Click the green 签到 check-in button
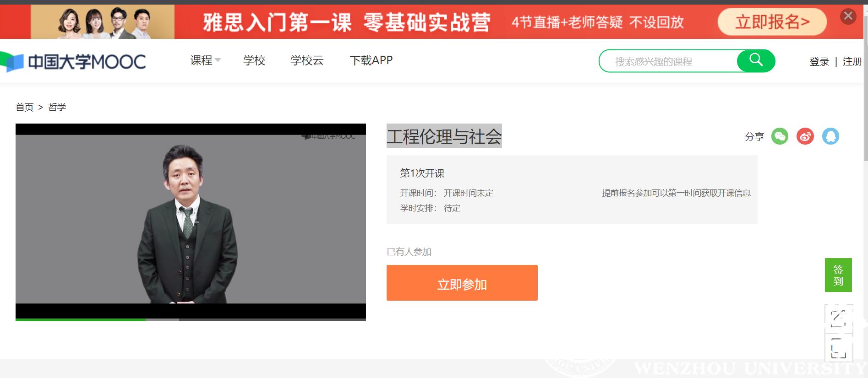Screen dimensions: 868x378 point(838,275)
